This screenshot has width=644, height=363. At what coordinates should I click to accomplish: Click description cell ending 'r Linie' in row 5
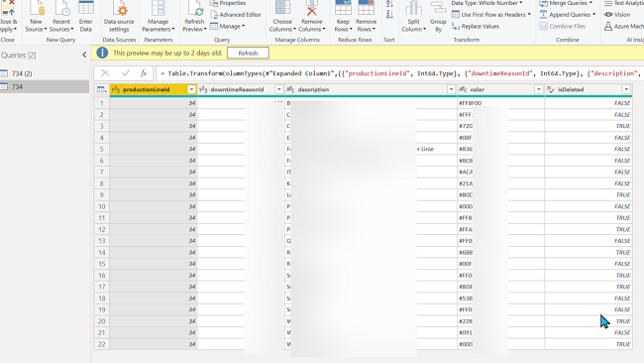371,149
